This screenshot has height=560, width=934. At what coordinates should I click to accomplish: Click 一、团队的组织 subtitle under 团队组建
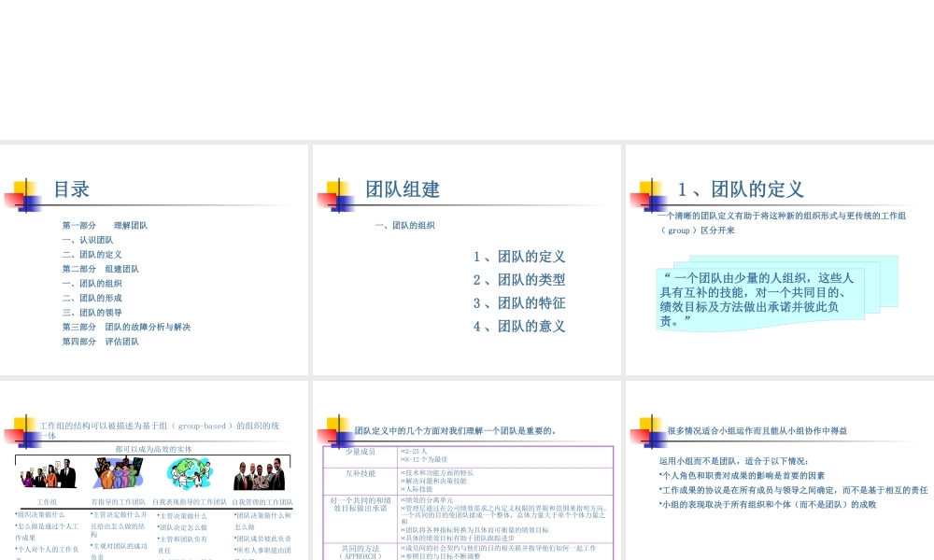click(x=405, y=226)
